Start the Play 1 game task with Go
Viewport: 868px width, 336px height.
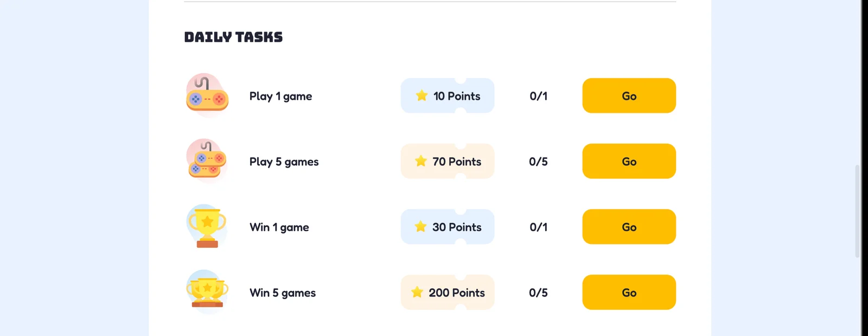pyautogui.click(x=629, y=95)
